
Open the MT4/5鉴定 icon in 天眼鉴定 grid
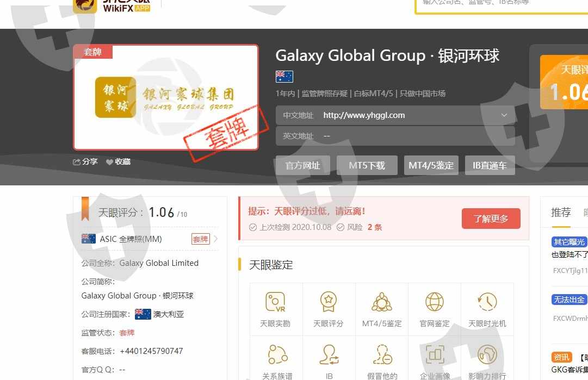coord(382,302)
